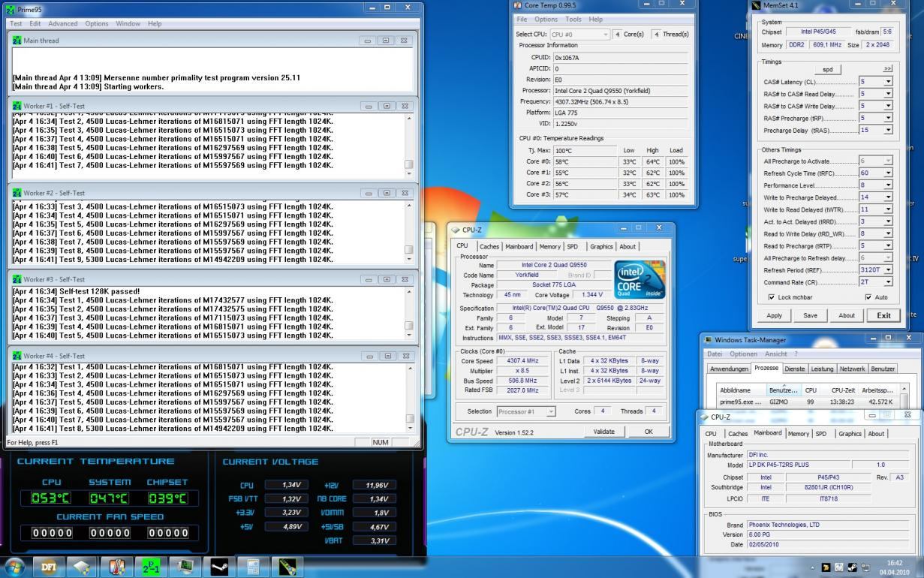Open Prime95 from the taskbar

pos(149,567)
